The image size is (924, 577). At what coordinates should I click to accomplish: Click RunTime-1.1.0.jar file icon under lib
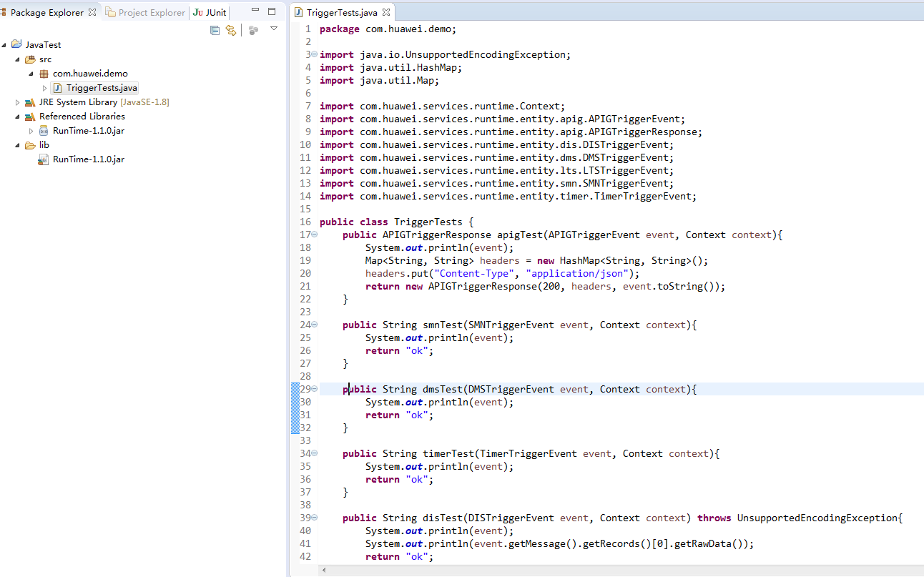pyautogui.click(x=44, y=159)
